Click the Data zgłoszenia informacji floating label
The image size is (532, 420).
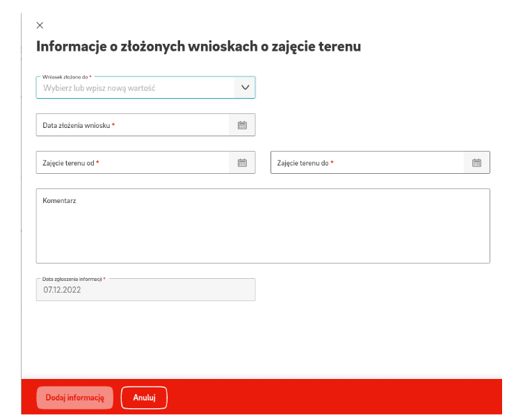tap(74, 278)
